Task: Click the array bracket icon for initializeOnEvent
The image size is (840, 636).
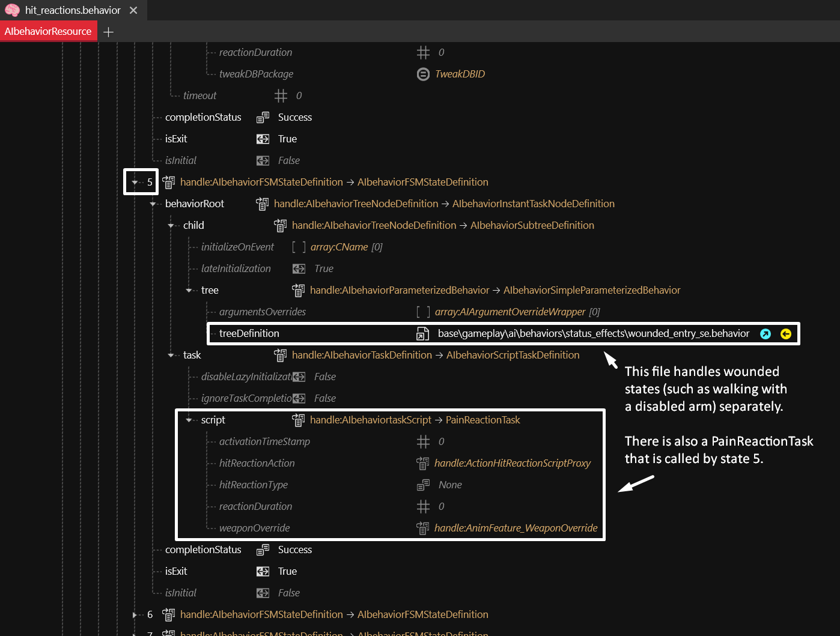Action: [x=299, y=247]
